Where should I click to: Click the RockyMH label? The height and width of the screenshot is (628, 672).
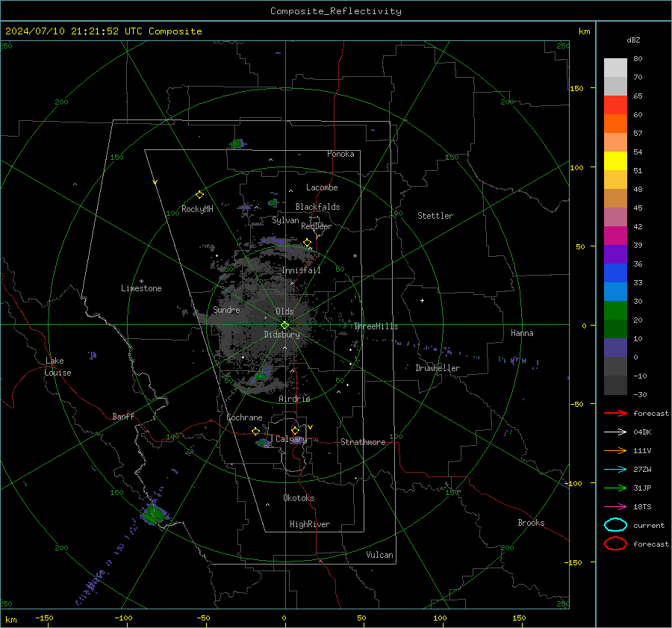[197, 209]
